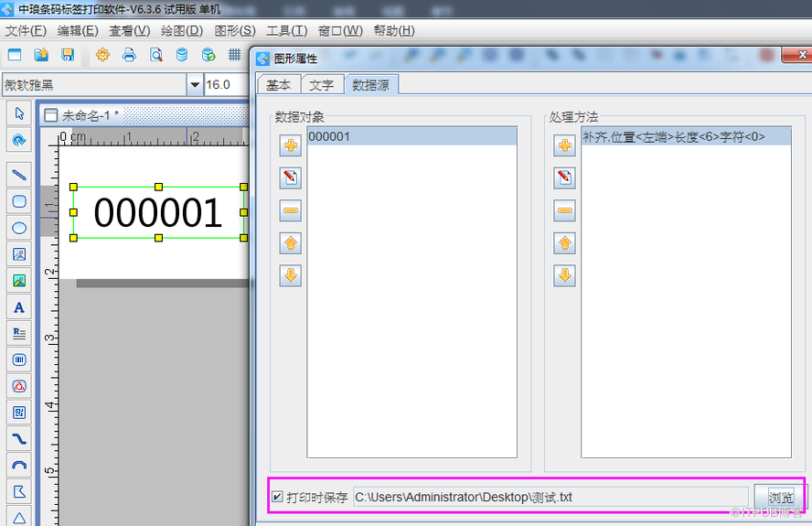Click the save path text field
Viewport: 812px width, 526px height.
[549, 498]
